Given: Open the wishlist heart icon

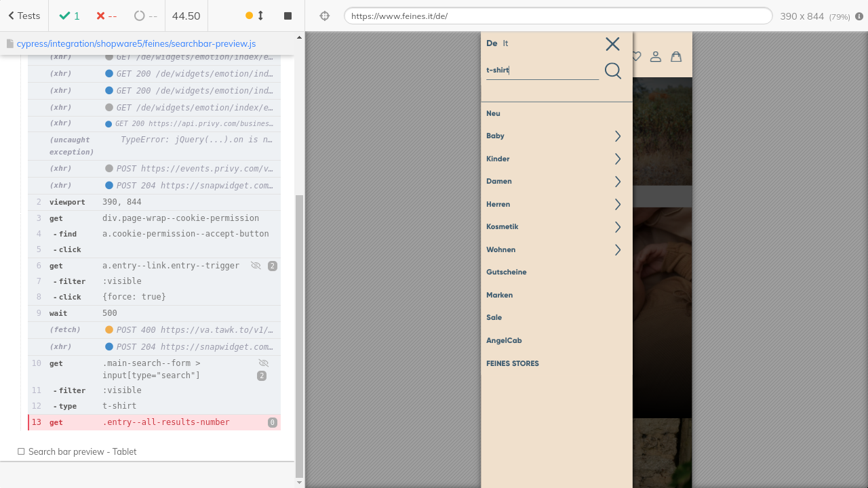Looking at the screenshot, I should (x=636, y=57).
